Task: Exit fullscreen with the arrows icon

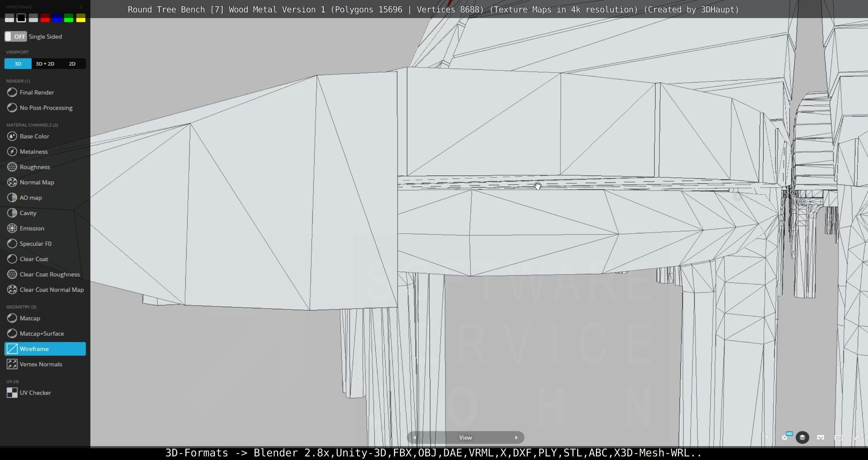Action: click(x=857, y=437)
